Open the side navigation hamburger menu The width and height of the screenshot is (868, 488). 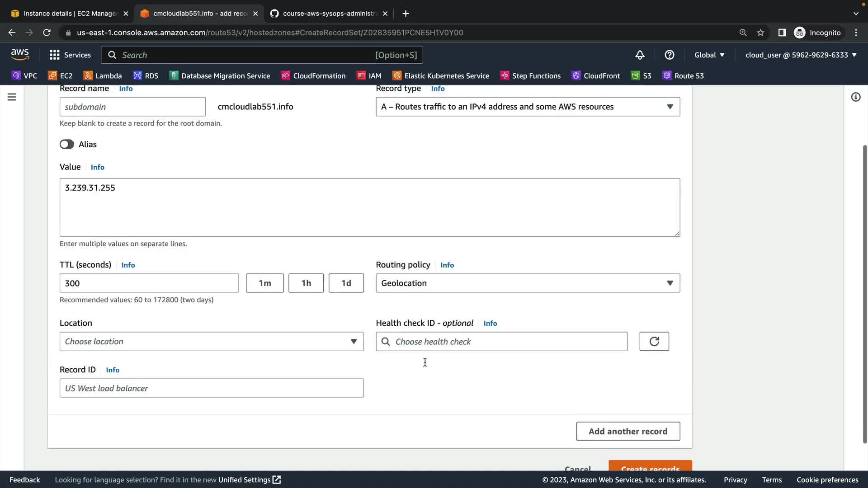click(x=12, y=97)
